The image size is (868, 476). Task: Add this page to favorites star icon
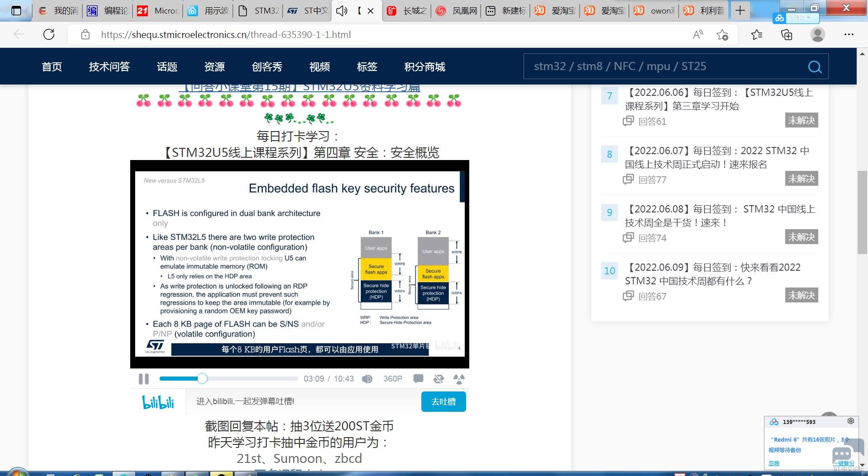point(722,35)
